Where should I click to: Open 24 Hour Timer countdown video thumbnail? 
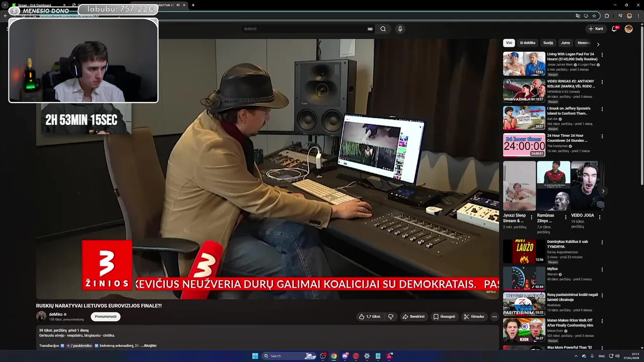click(524, 145)
